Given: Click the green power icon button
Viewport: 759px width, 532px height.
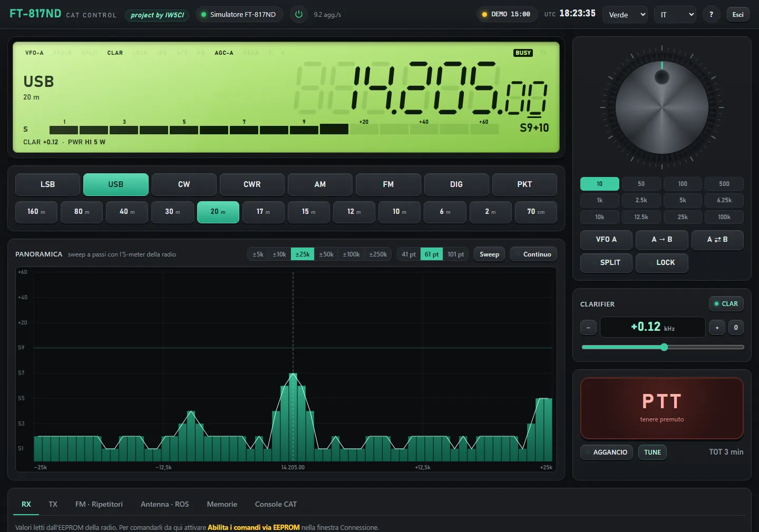Looking at the screenshot, I should point(299,14).
